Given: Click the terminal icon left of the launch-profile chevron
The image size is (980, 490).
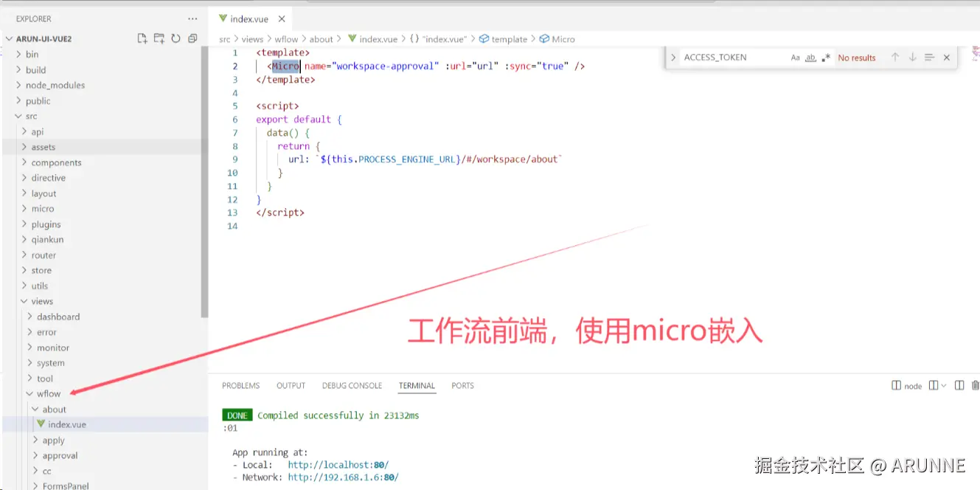Looking at the screenshot, I should (x=934, y=385).
